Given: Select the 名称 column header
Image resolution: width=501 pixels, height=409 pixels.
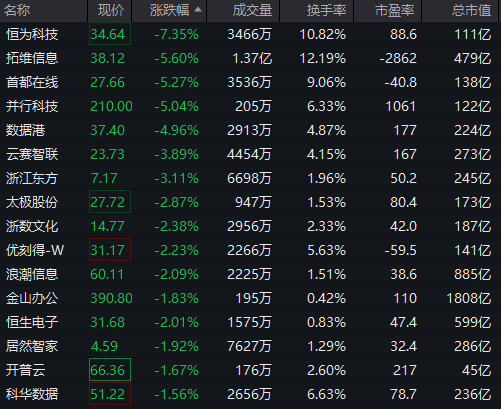Looking at the screenshot, I should click(17, 10).
